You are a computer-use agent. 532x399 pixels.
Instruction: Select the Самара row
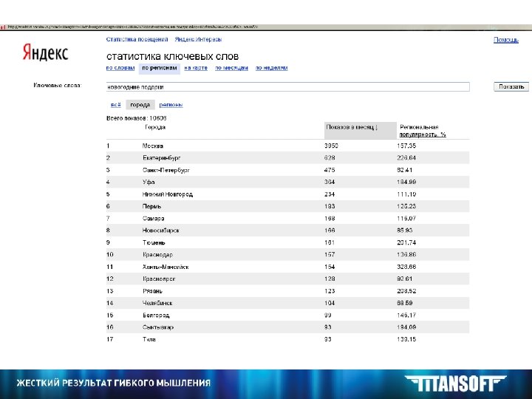[x=287, y=219]
